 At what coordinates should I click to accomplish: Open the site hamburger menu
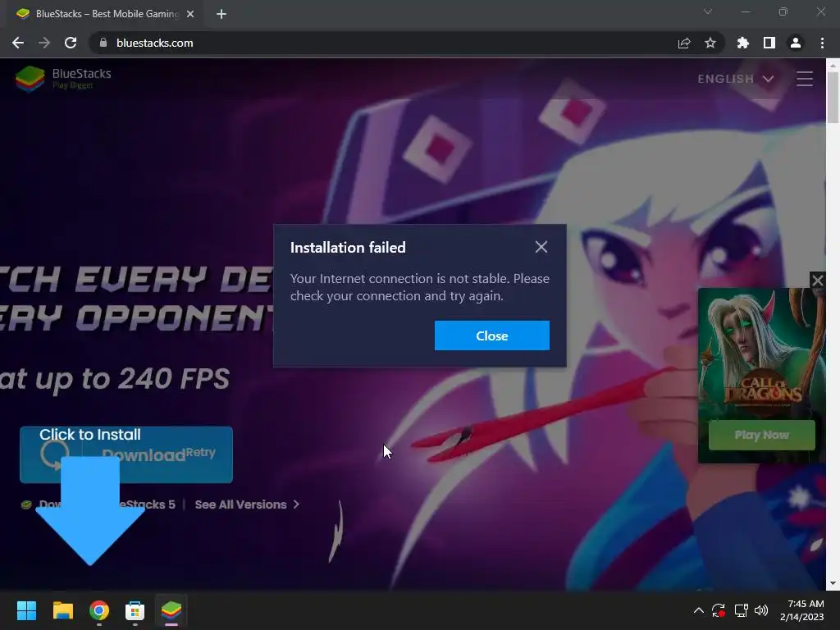click(804, 79)
